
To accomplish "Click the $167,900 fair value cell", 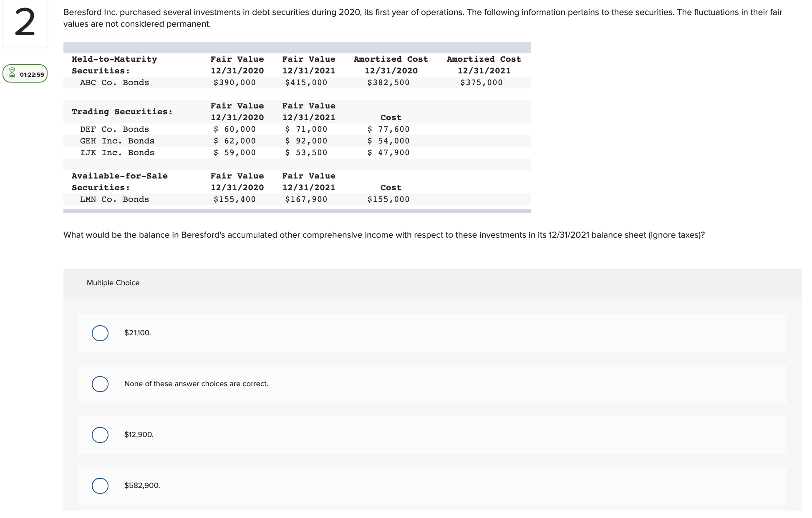I will point(306,199).
